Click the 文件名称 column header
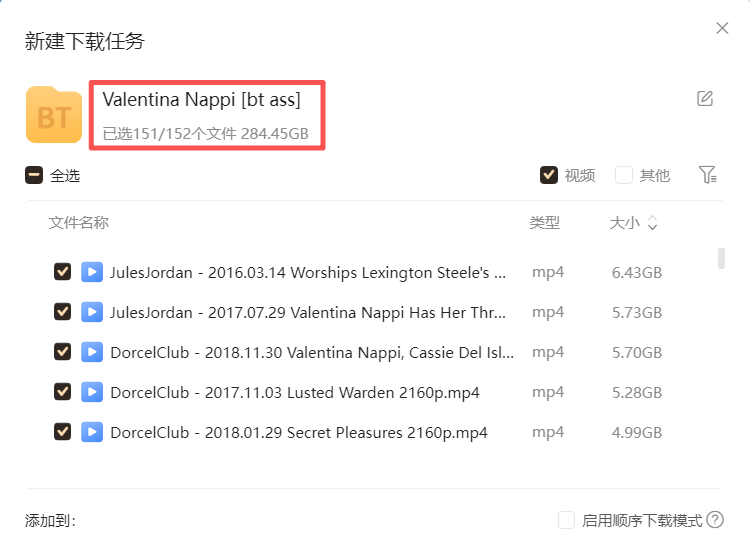 pyautogui.click(x=78, y=223)
